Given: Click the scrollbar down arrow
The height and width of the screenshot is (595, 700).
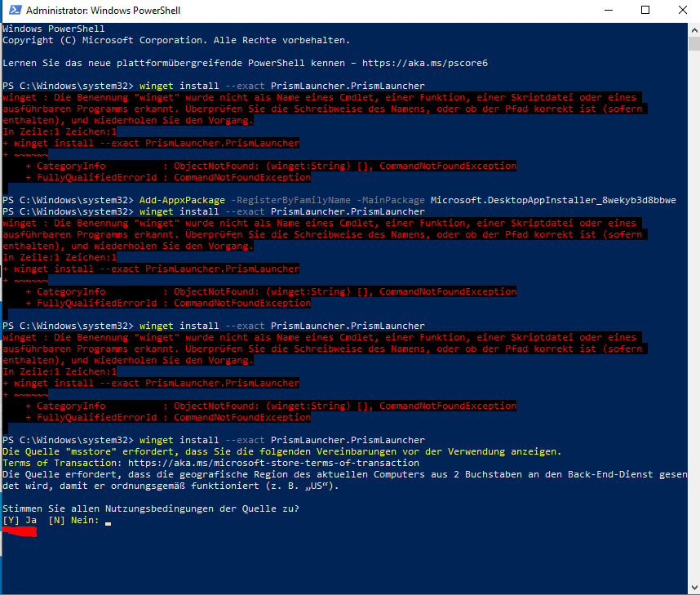Looking at the screenshot, I should coord(693,588).
